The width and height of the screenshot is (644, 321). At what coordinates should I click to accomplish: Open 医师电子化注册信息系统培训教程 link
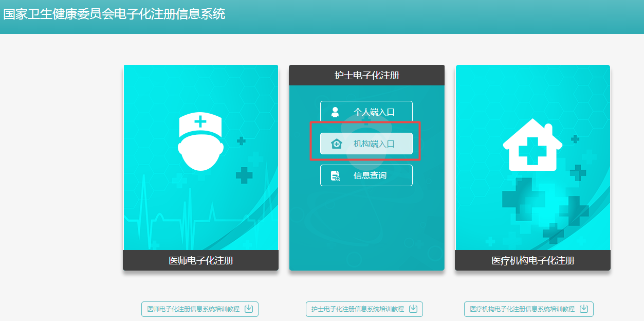point(193,309)
